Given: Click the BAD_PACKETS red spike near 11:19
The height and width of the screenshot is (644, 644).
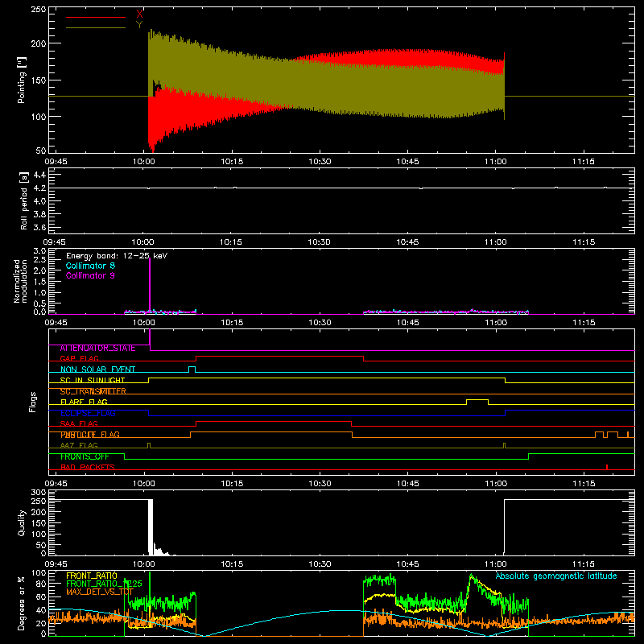Looking at the screenshot, I should click(x=607, y=467).
